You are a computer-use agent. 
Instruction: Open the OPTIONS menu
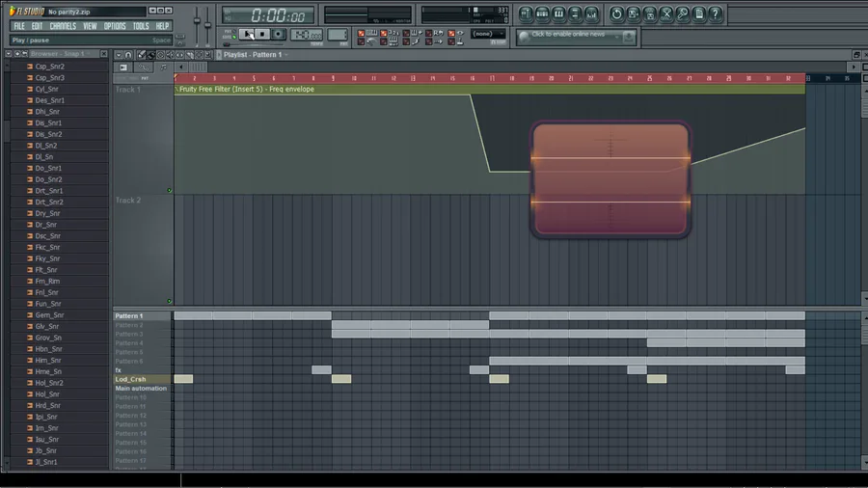(115, 26)
